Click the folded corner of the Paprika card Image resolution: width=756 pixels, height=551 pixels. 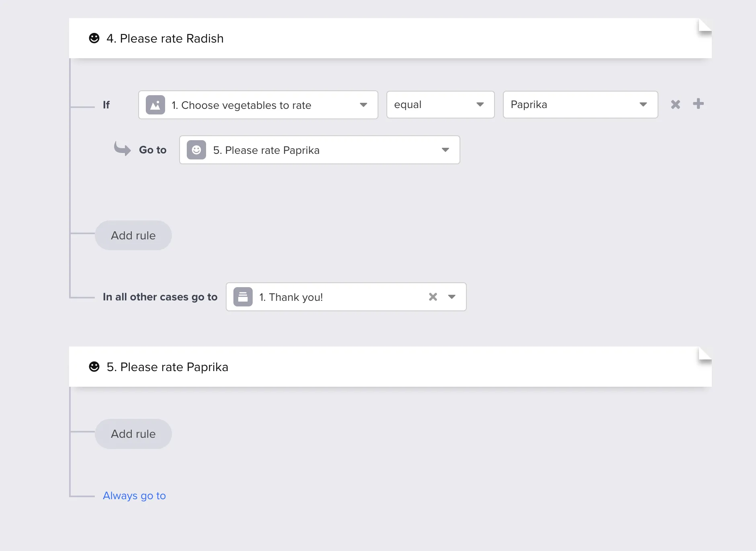(x=705, y=355)
